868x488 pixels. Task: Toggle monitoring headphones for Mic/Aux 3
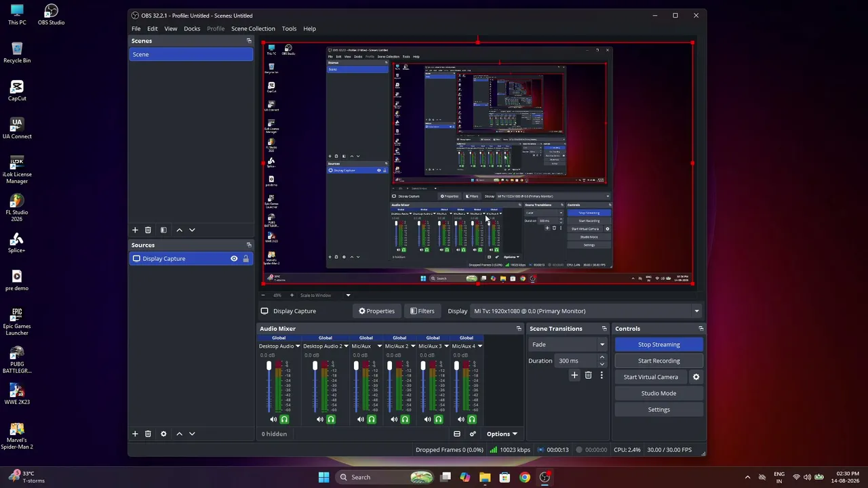click(438, 420)
